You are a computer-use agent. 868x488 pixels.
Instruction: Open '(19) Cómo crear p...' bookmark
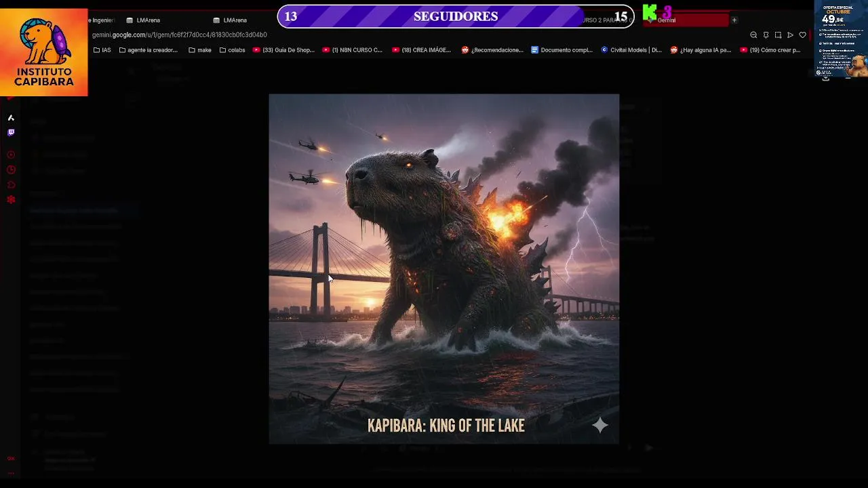point(771,50)
